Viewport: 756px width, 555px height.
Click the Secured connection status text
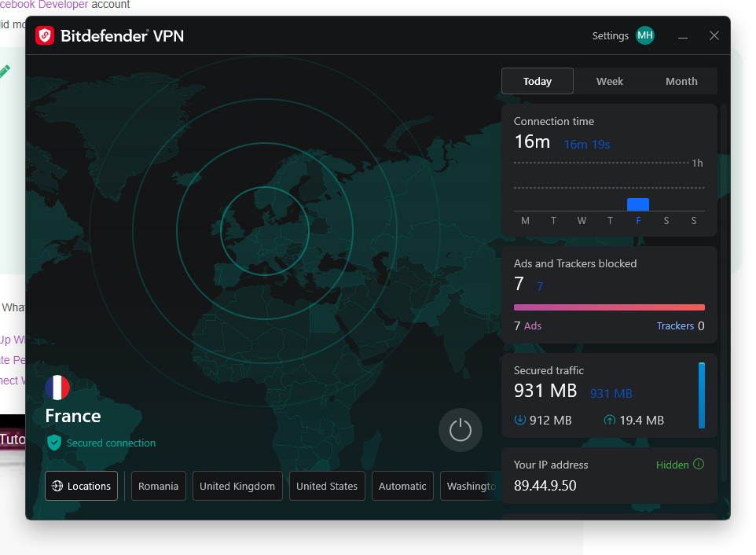pyautogui.click(x=111, y=443)
